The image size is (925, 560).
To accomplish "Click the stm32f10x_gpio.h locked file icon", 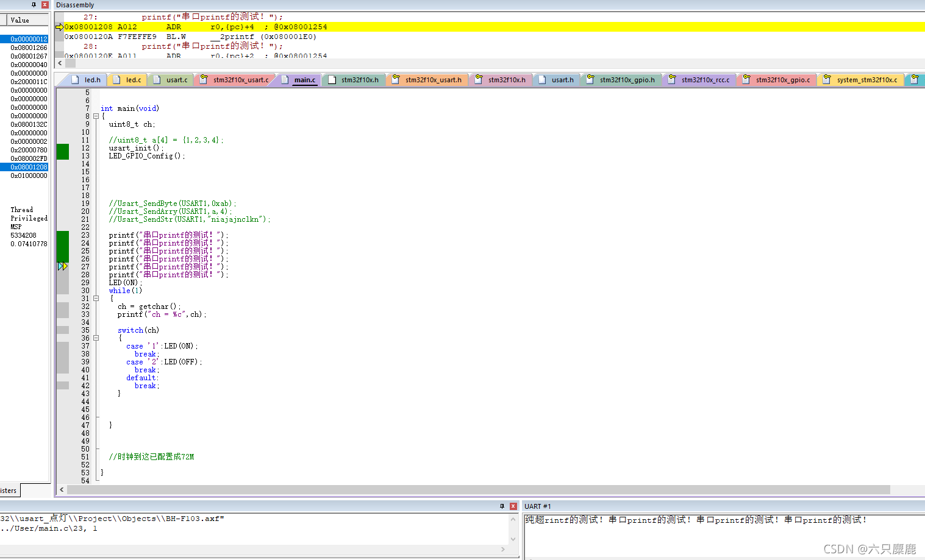I will [590, 79].
